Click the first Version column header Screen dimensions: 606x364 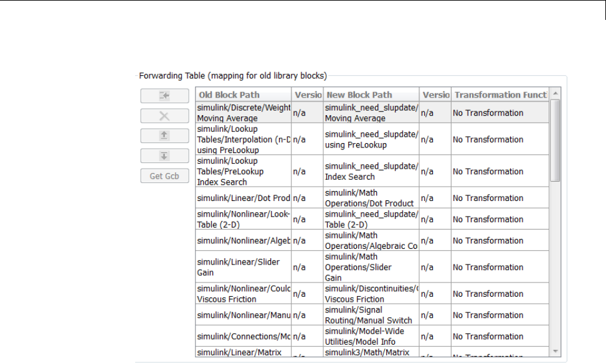(308, 95)
